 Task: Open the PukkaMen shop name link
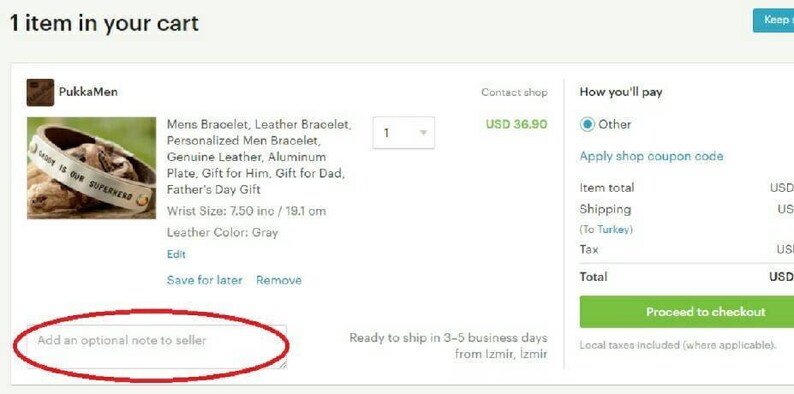click(x=88, y=92)
